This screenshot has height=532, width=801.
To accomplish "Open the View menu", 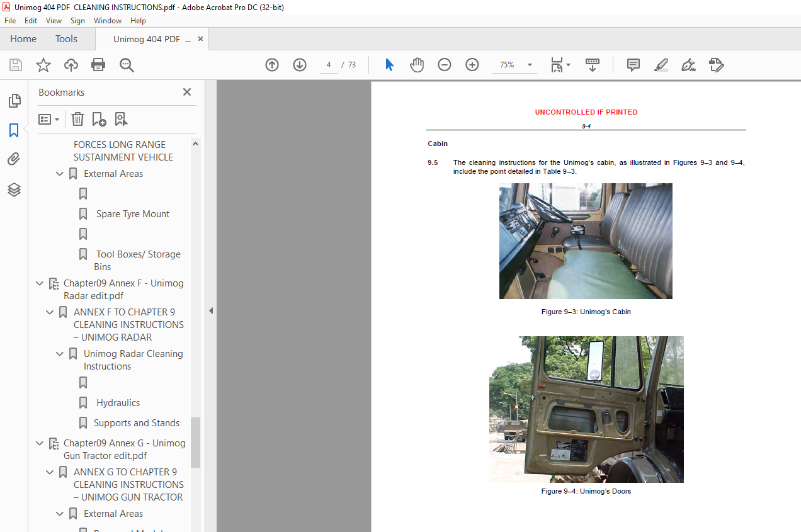I will coord(54,21).
